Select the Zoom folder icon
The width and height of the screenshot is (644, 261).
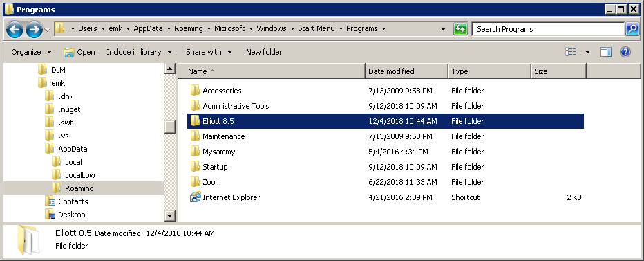[x=195, y=182]
